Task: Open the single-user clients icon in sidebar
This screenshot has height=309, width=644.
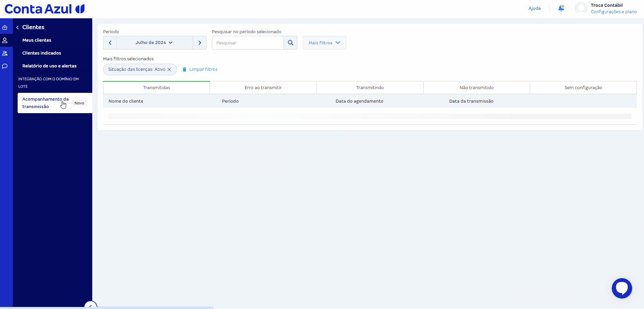Action: [x=5, y=40]
